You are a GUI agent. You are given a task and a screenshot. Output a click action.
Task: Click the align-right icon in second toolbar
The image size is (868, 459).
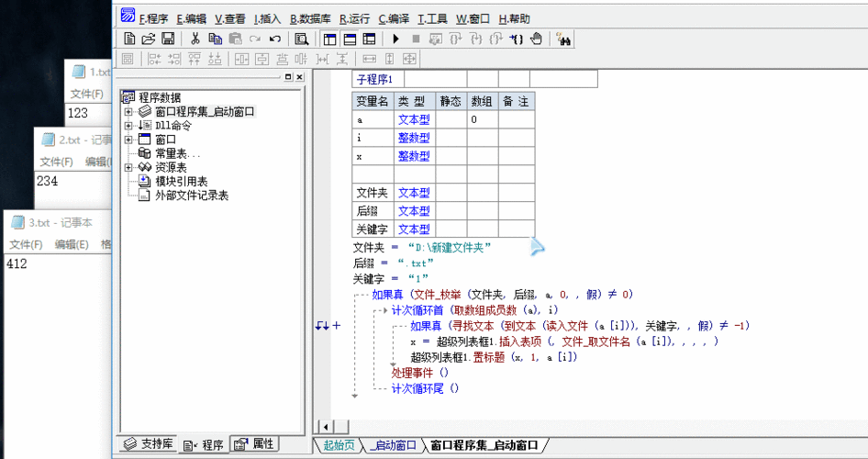[x=174, y=58]
